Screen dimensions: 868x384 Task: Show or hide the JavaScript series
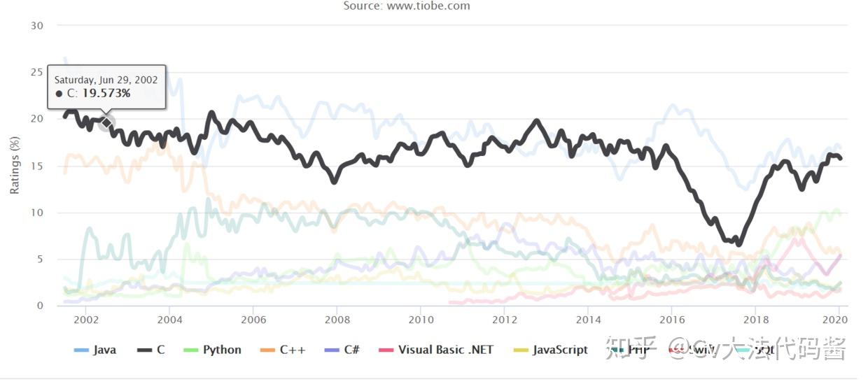coord(560,350)
